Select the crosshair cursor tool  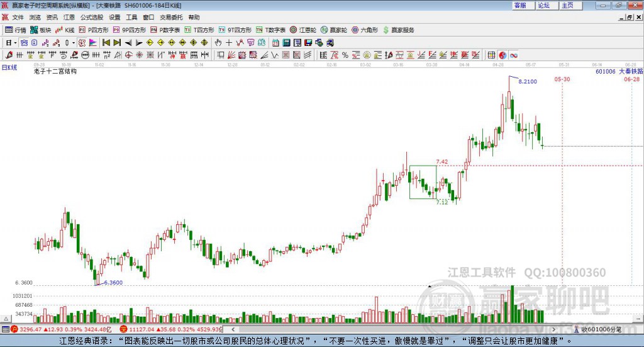pyautogui.click(x=229, y=43)
